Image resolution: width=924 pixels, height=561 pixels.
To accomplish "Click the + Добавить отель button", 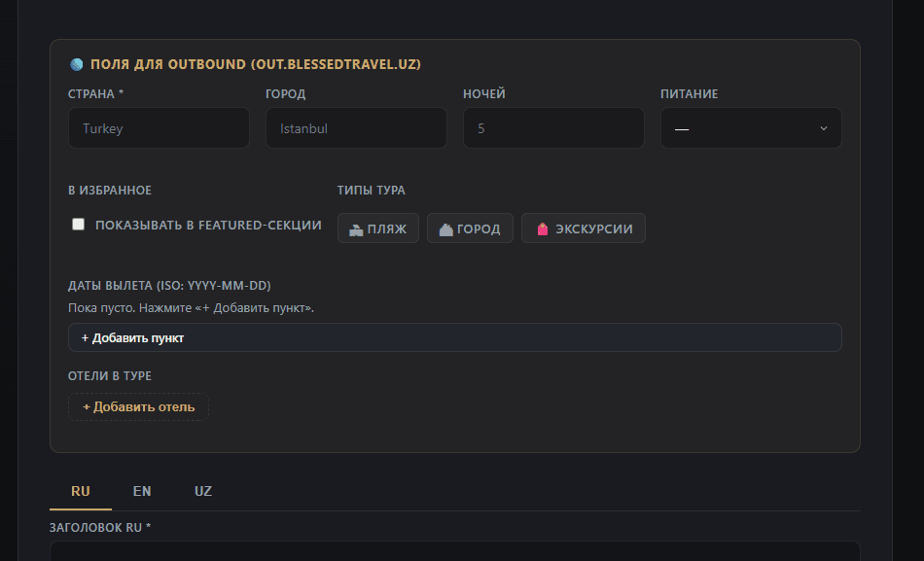I will tap(138, 406).
